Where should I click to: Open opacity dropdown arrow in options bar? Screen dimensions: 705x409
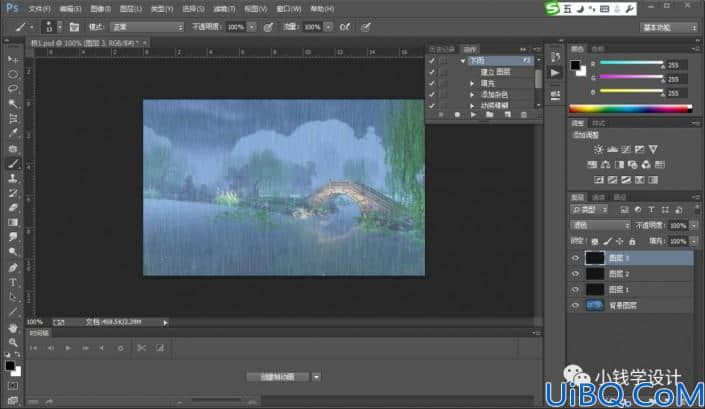click(x=252, y=27)
